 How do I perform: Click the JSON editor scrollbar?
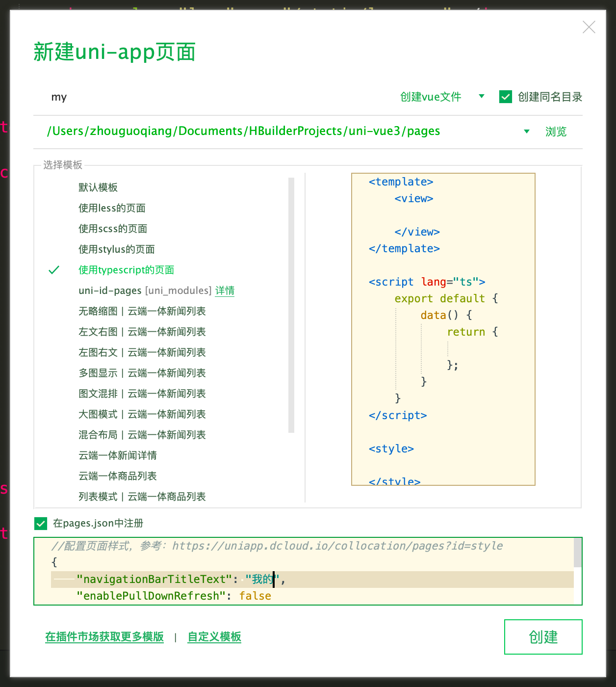[578, 553]
